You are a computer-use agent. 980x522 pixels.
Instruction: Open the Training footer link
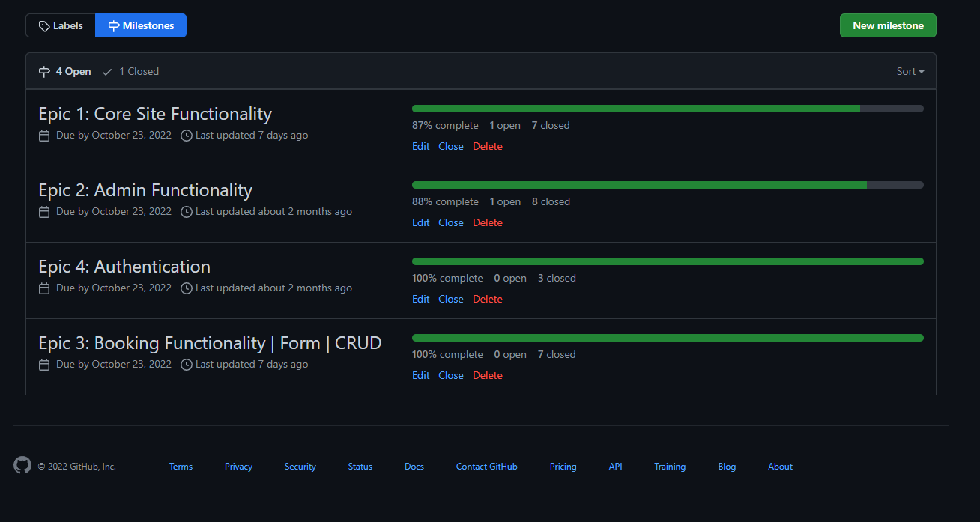click(670, 466)
